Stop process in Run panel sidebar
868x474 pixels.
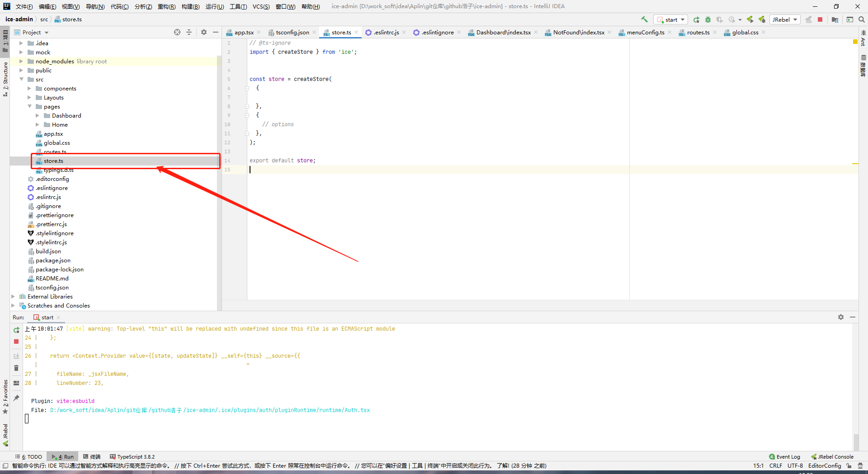(x=16, y=341)
